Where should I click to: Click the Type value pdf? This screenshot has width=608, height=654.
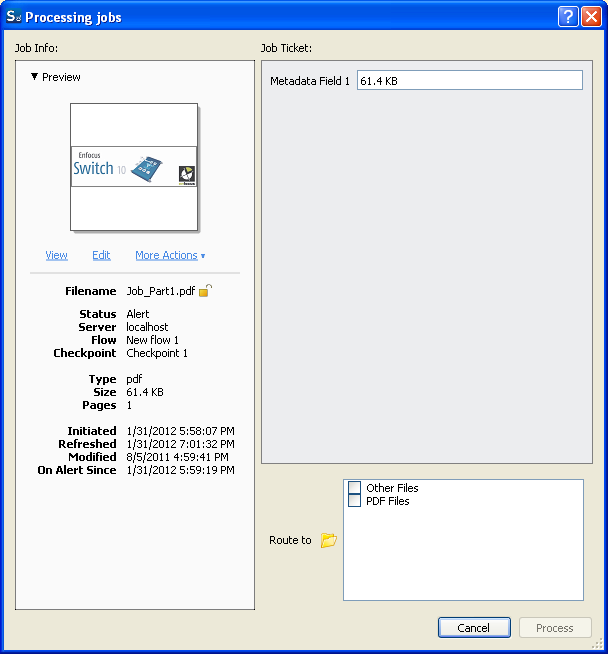[134, 379]
